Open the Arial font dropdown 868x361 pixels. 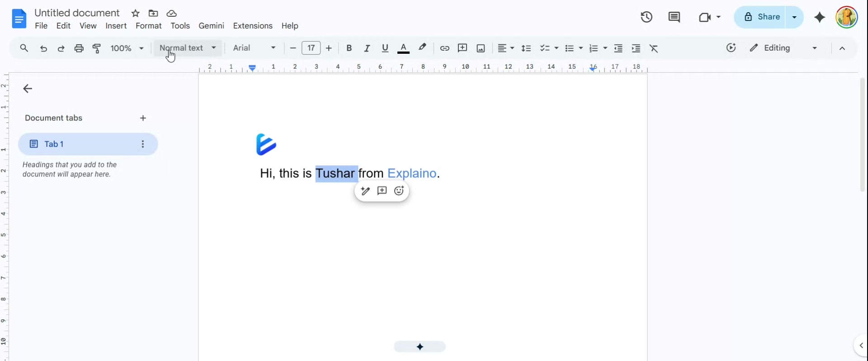tap(254, 48)
